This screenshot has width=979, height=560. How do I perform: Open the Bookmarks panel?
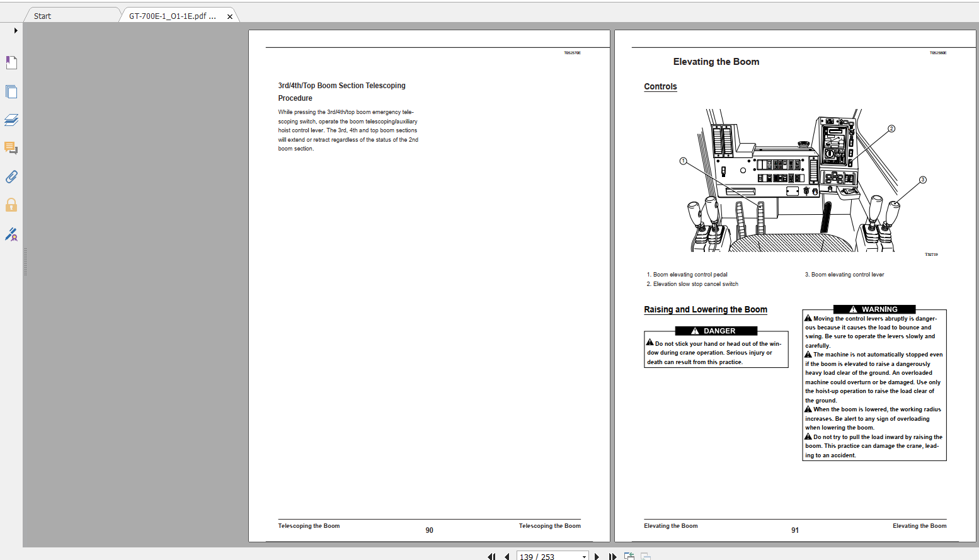(11, 62)
